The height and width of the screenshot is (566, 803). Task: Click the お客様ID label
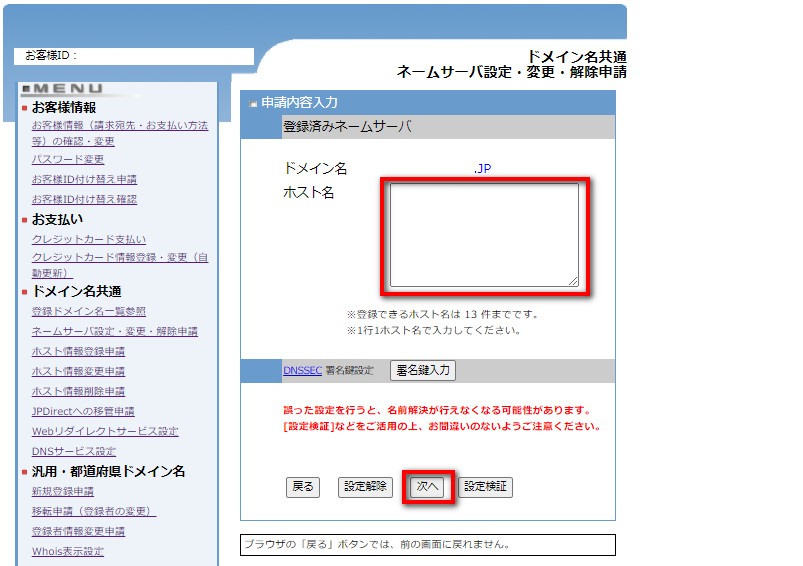point(51,55)
